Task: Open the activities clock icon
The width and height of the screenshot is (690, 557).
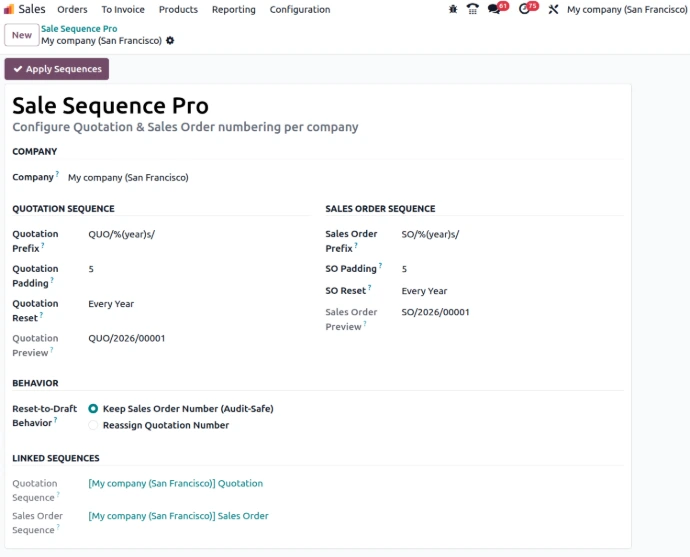Action: coord(525,9)
